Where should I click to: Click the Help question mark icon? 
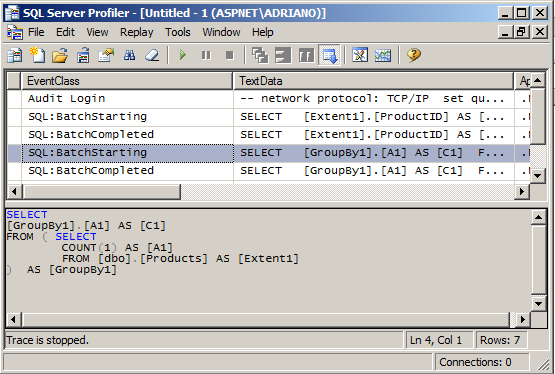[x=414, y=55]
